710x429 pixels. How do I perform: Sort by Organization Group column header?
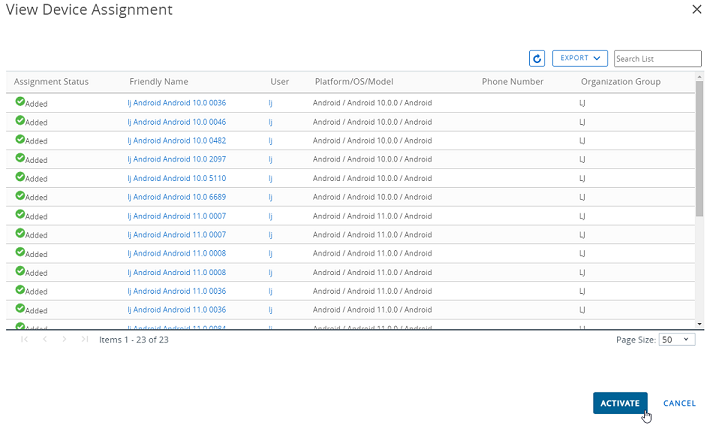click(x=620, y=81)
